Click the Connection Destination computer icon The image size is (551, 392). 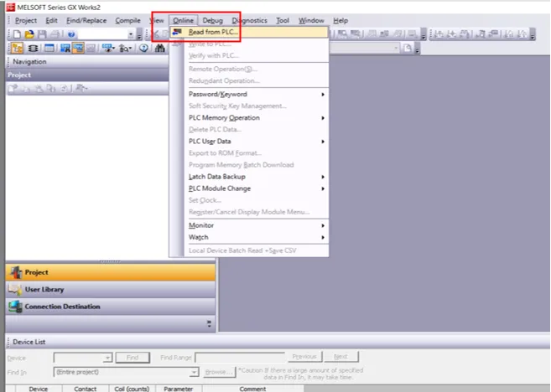click(15, 307)
